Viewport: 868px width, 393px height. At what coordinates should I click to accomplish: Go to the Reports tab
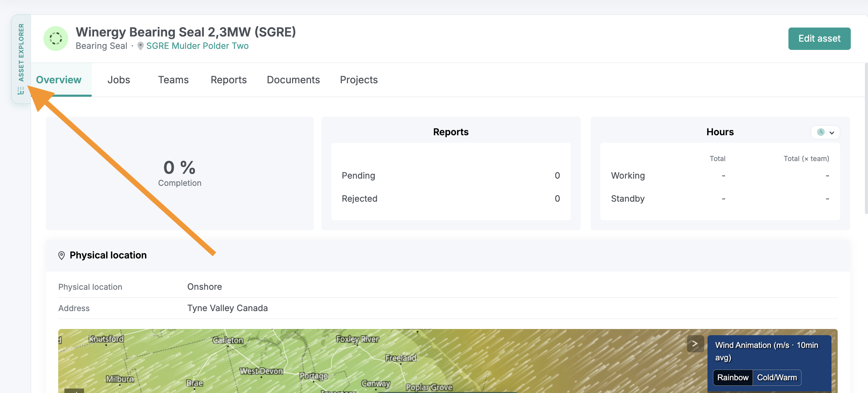(x=229, y=80)
